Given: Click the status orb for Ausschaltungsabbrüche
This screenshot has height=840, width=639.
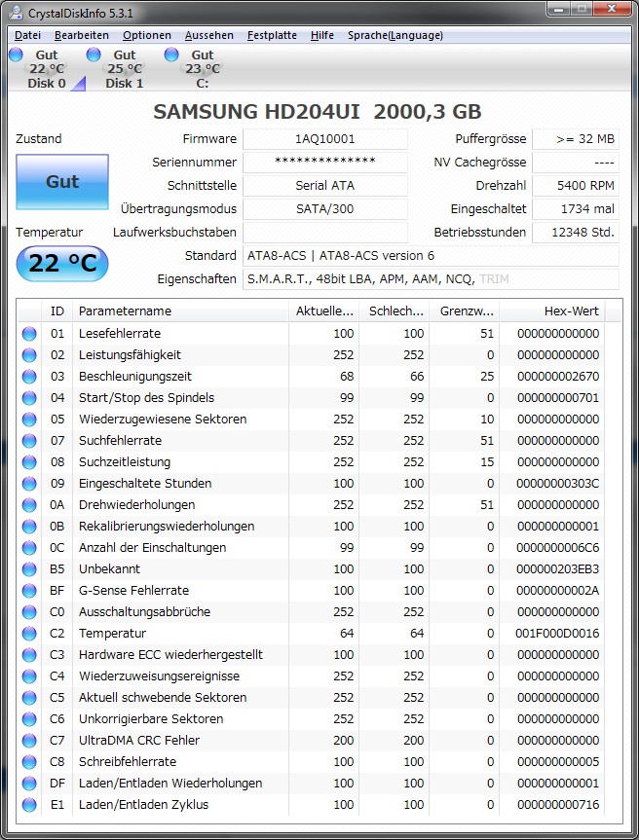Looking at the screenshot, I should tap(29, 612).
